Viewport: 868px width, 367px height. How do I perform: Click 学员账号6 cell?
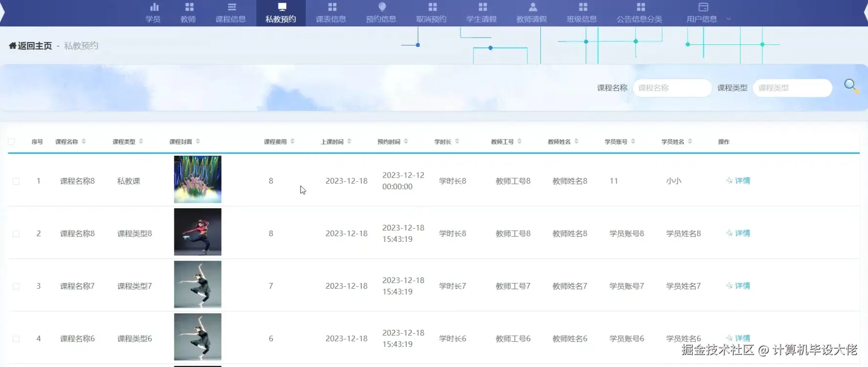(x=627, y=338)
